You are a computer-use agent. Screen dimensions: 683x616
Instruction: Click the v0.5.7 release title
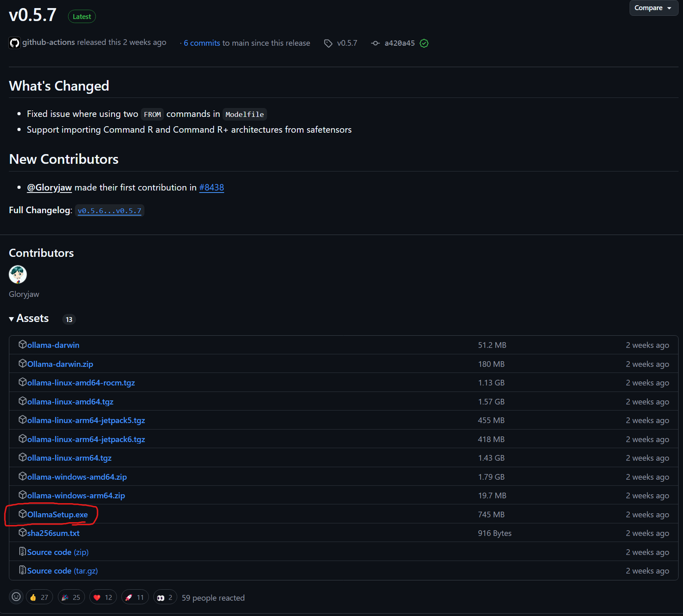[x=33, y=15]
